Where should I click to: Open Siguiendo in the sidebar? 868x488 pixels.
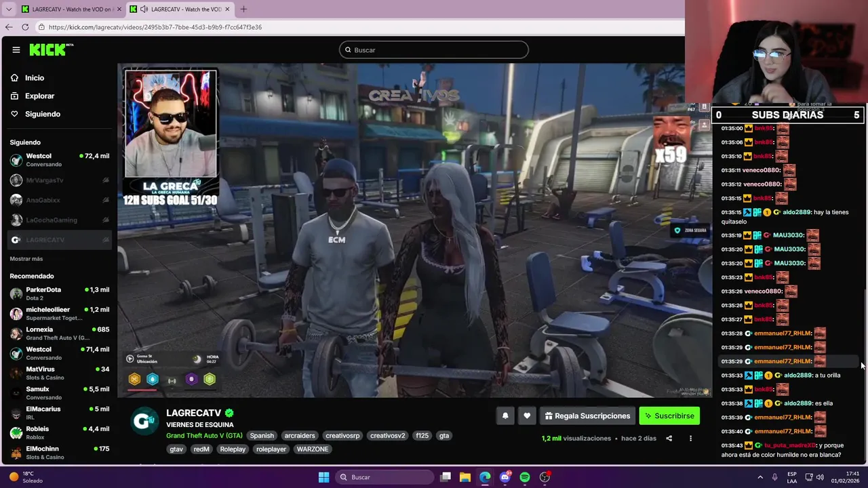43,114
